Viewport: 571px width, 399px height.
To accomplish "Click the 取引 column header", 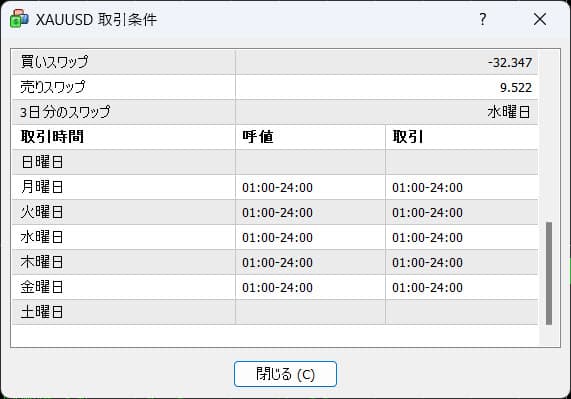I will 461,137.
